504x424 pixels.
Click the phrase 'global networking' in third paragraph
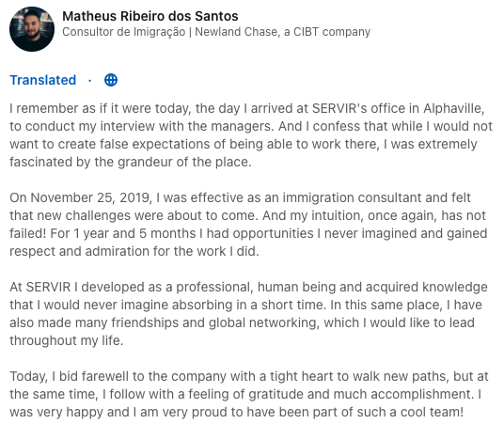pos(263,322)
